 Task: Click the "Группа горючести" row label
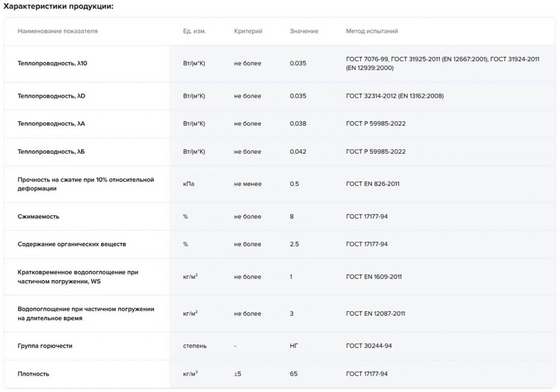[45, 346]
